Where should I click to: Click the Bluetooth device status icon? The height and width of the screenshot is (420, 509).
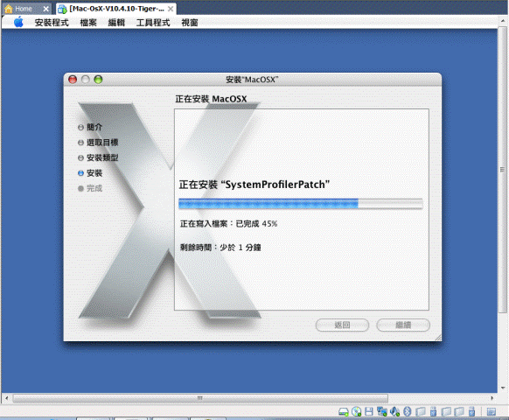click(x=407, y=412)
